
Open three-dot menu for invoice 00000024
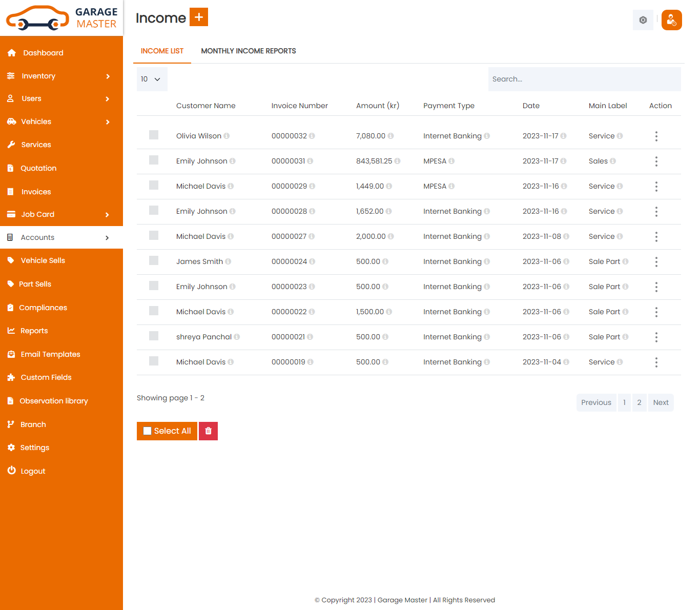pos(656,262)
